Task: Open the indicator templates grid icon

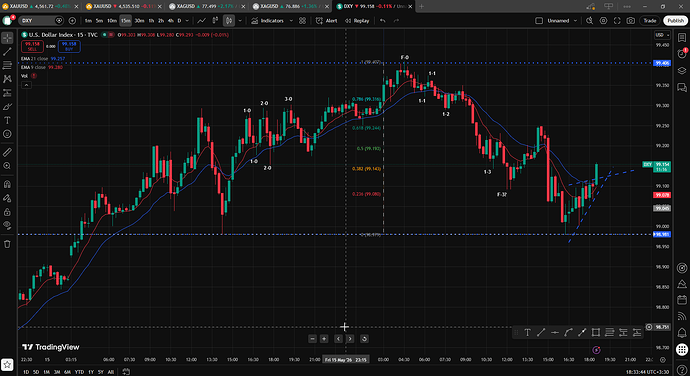Action: tap(302, 21)
